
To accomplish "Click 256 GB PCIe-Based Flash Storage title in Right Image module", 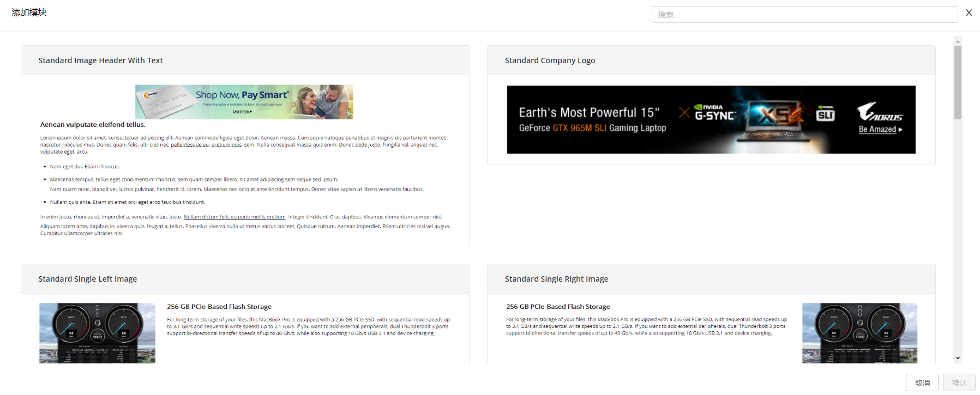I will click(x=558, y=307).
